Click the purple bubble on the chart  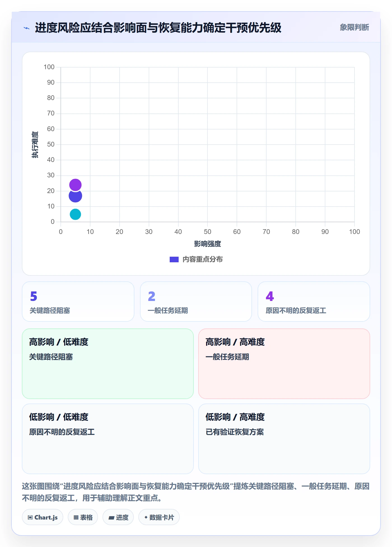pos(75,185)
